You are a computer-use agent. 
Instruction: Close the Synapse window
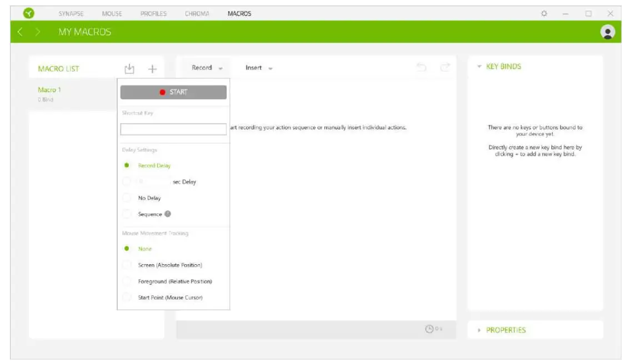[610, 13]
